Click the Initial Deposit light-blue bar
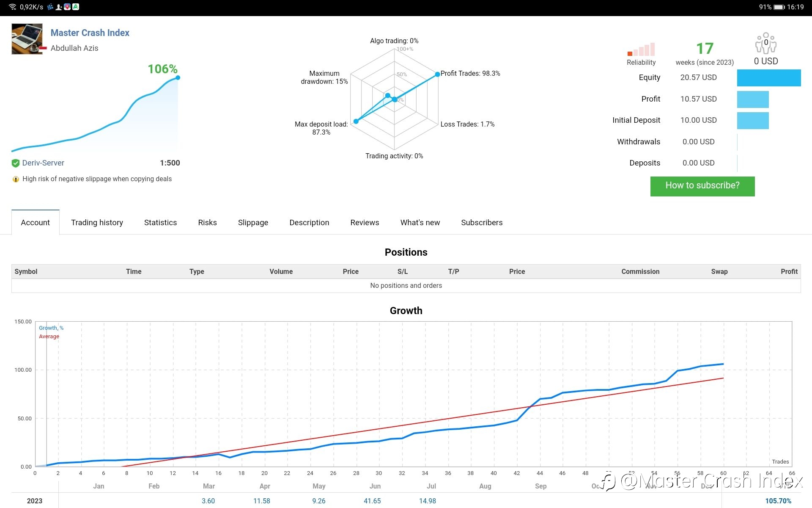 tap(753, 121)
